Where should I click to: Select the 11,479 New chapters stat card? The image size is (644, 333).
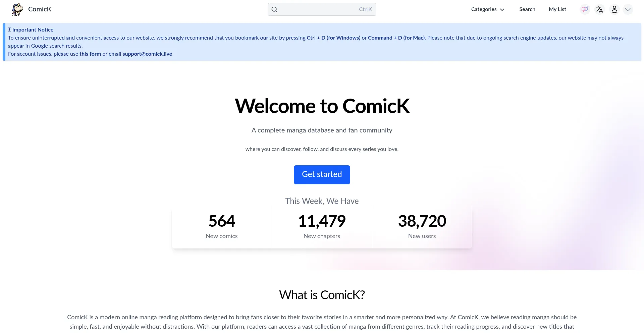[322, 226]
